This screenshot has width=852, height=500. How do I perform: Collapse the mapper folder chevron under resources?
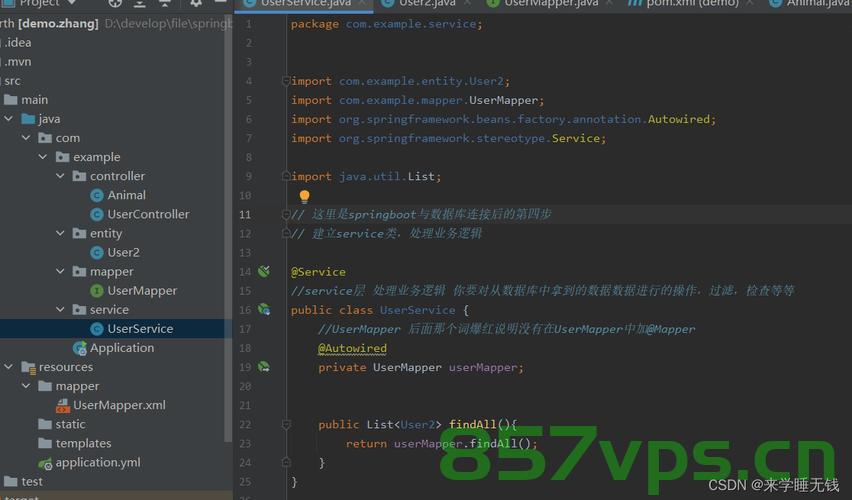(26, 386)
